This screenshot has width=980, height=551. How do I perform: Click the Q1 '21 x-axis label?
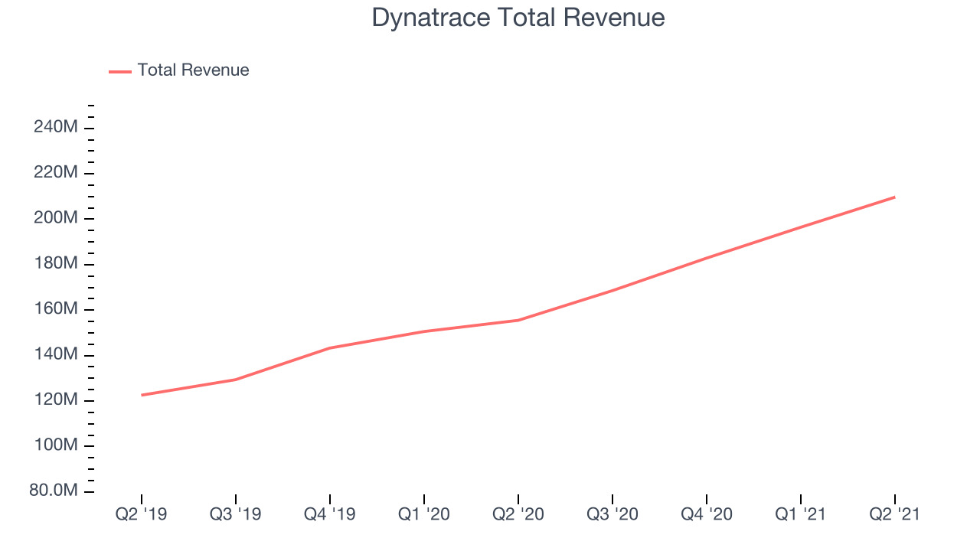click(x=800, y=514)
